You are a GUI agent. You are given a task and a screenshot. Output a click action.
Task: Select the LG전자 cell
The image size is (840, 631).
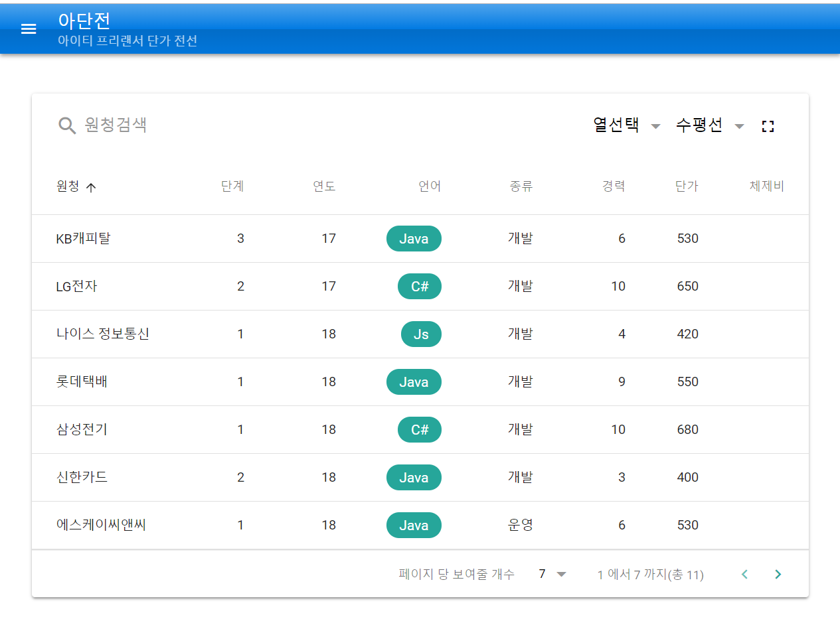(77, 287)
